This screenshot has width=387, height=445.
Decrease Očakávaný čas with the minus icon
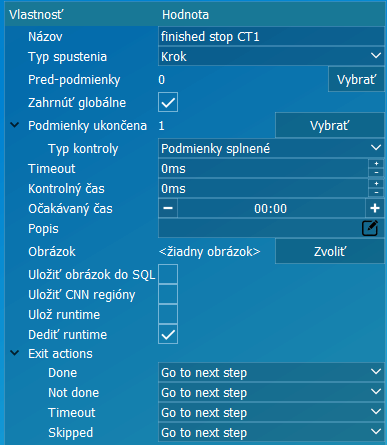point(168,208)
